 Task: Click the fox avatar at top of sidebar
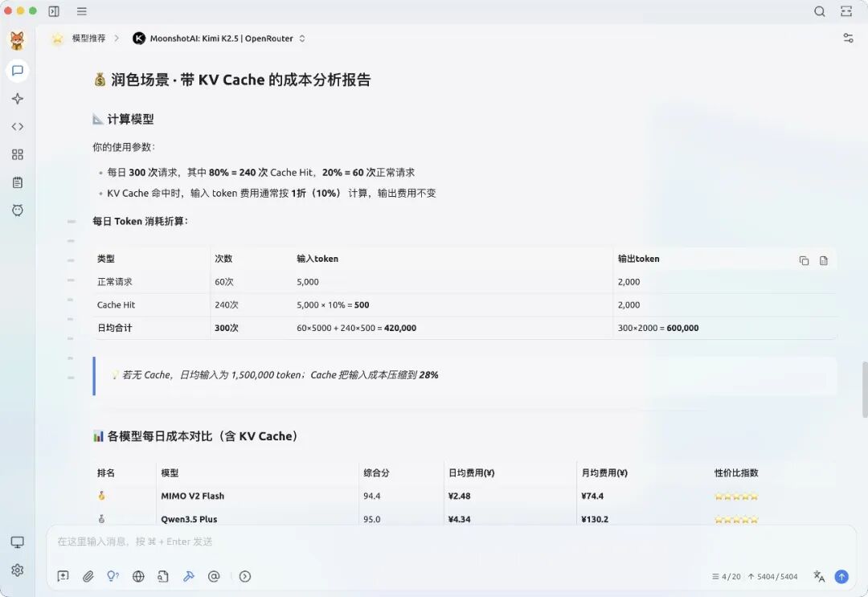point(17,39)
